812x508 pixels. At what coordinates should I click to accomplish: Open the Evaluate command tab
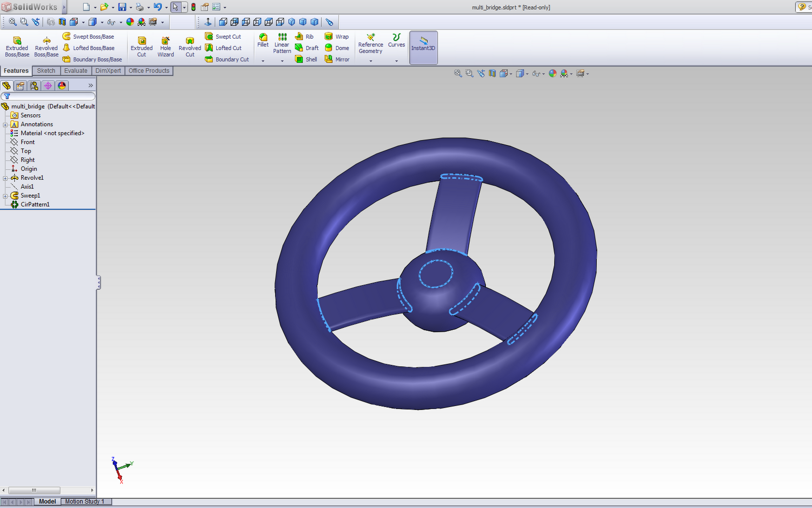pos(76,71)
